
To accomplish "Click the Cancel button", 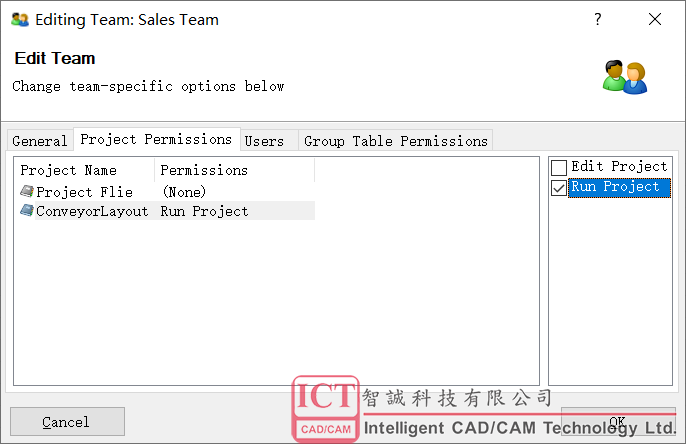I will pyautogui.click(x=67, y=422).
